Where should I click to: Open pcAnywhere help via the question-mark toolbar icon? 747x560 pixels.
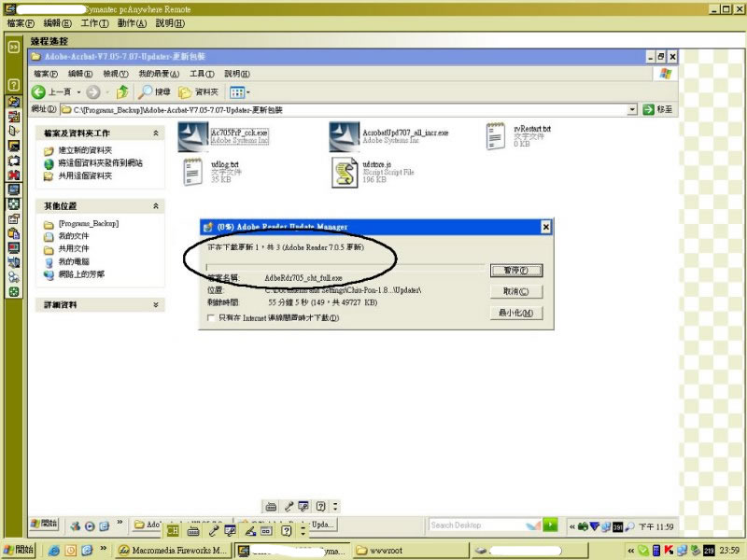[13, 85]
